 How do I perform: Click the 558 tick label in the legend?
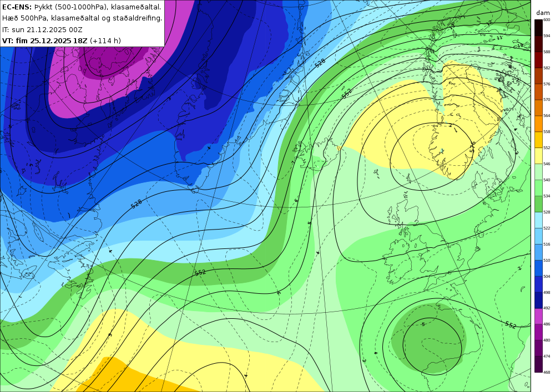pyautogui.click(x=547, y=132)
